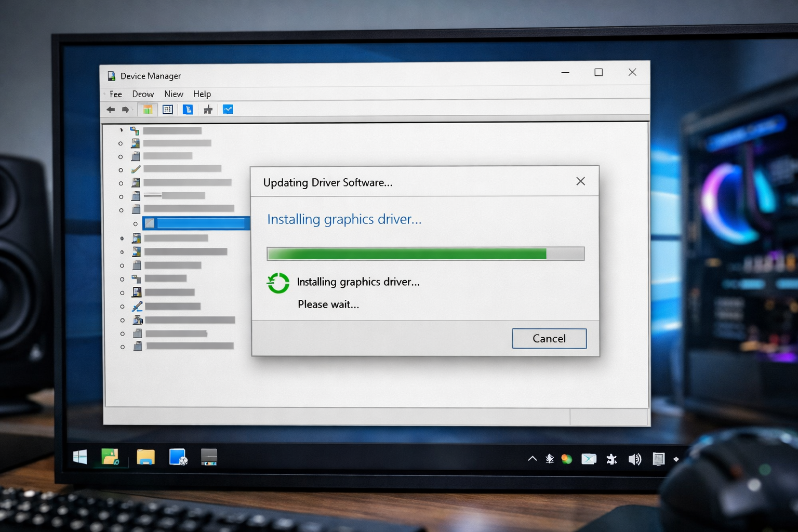The width and height of the screenshot is (798, 532).
Task: Click the blue 'Installing graphics driver...' heading
Action: click(x=344, y=219)
